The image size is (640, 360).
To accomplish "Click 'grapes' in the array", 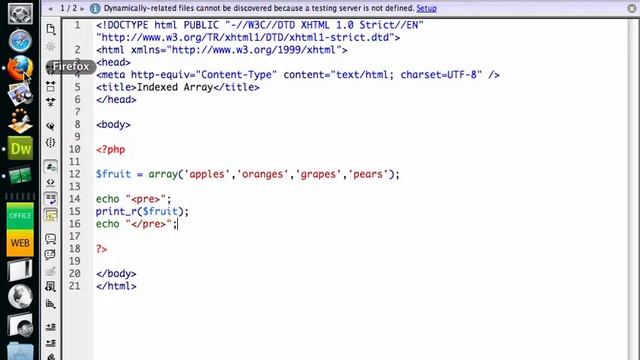I will [318, 174].
